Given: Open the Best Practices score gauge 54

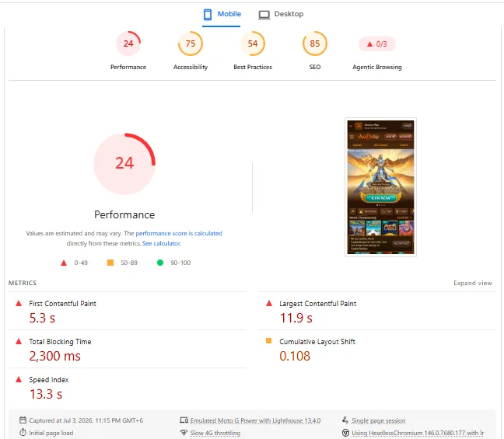Looking at the screenshot, I should [253, 44].
